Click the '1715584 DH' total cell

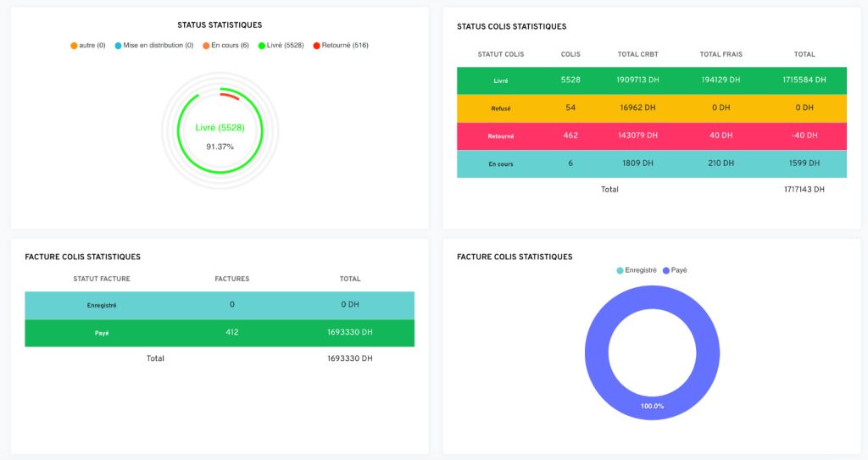click(x=804, y=80)
